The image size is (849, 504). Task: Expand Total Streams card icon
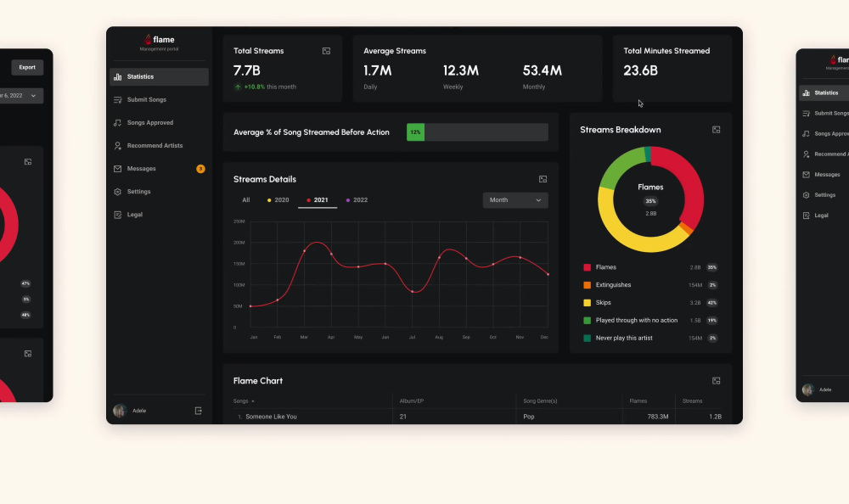(327, 51)
